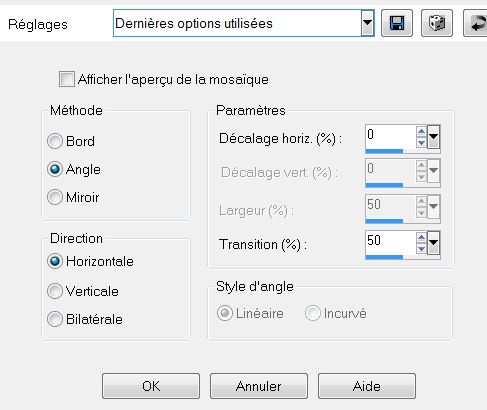Increase Décalage horiz. value with up arrow
Viewport: 487px width, 410px height.
[x=421, y=131]
